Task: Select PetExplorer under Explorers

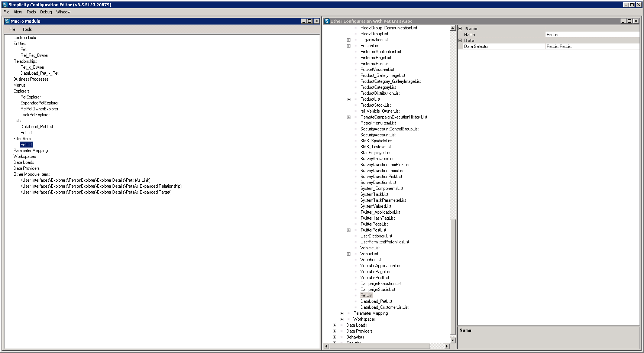Action: point(30,97)
